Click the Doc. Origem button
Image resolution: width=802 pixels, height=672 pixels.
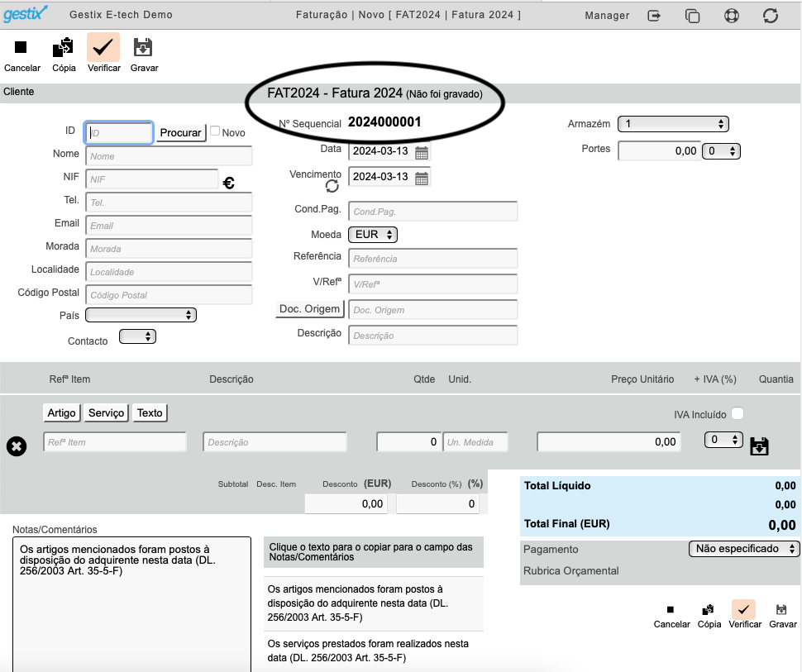point(309,309)
